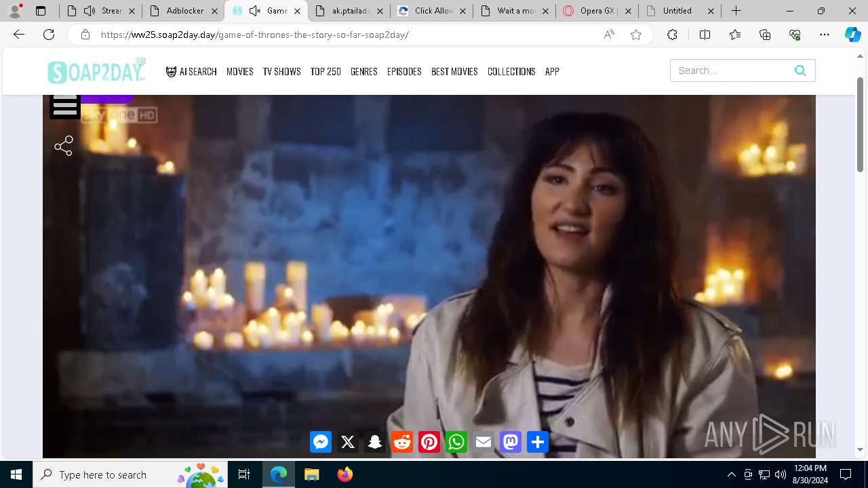Go back to previous page
868x488 pixels.
pyautogui.click(x=19, y=35)
